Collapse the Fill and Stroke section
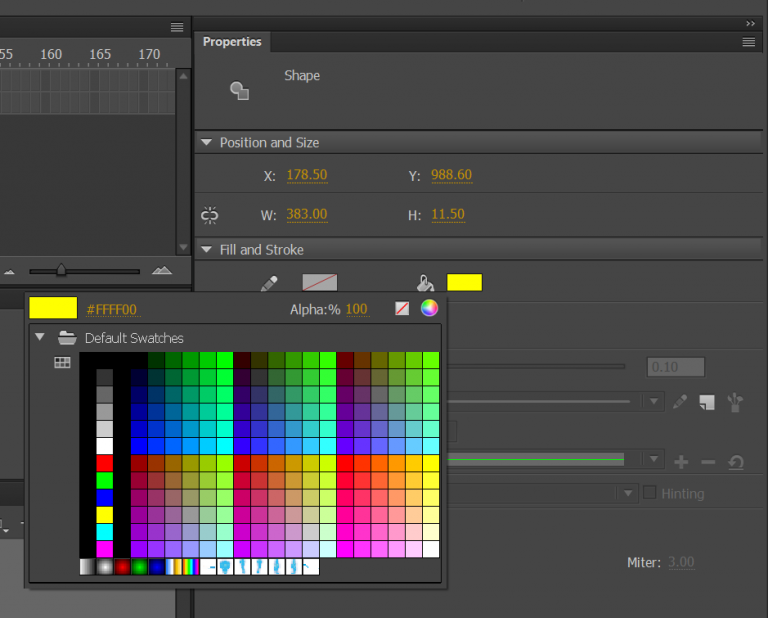Screen dimensions: 768x618 click(207, 250)
